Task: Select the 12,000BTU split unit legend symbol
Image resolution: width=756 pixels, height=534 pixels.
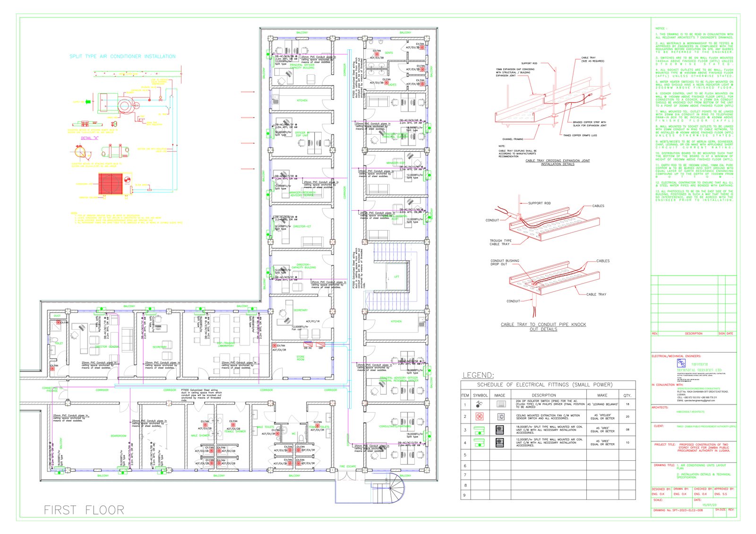Action: 480,443
